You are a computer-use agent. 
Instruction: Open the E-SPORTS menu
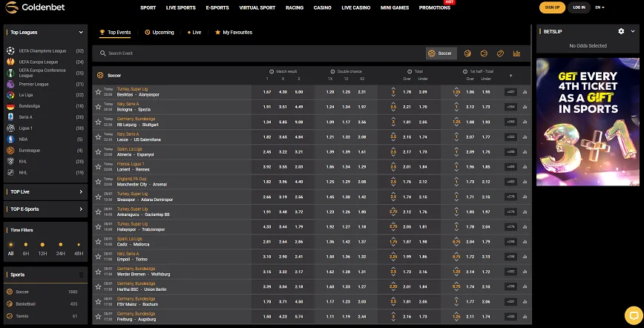[217, 8]
